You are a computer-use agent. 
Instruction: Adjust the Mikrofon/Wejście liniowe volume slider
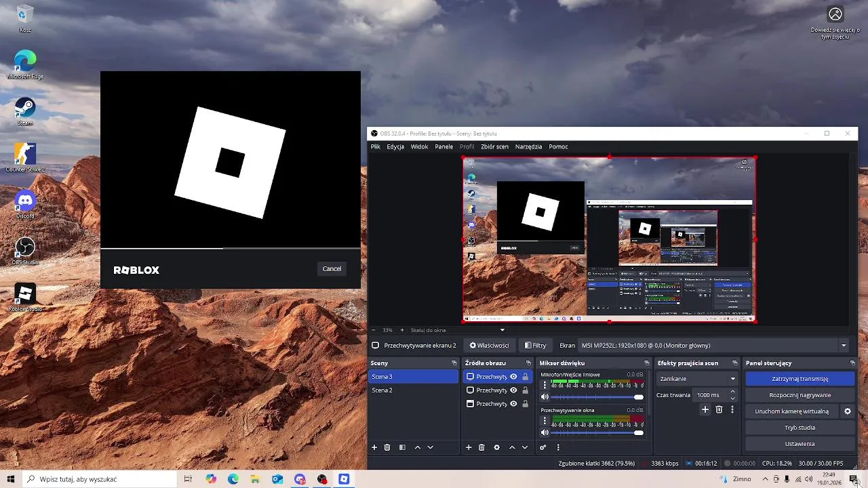tap(597, 396)
